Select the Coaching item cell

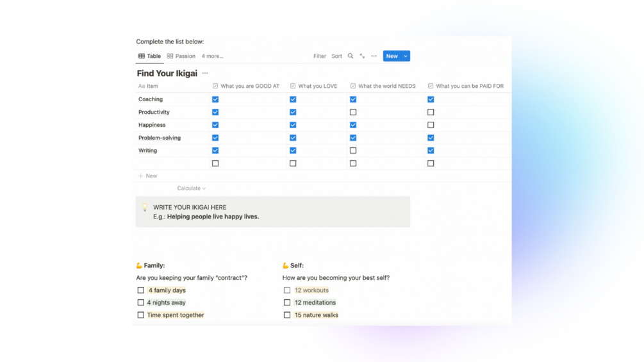click(x=172, y=99)
